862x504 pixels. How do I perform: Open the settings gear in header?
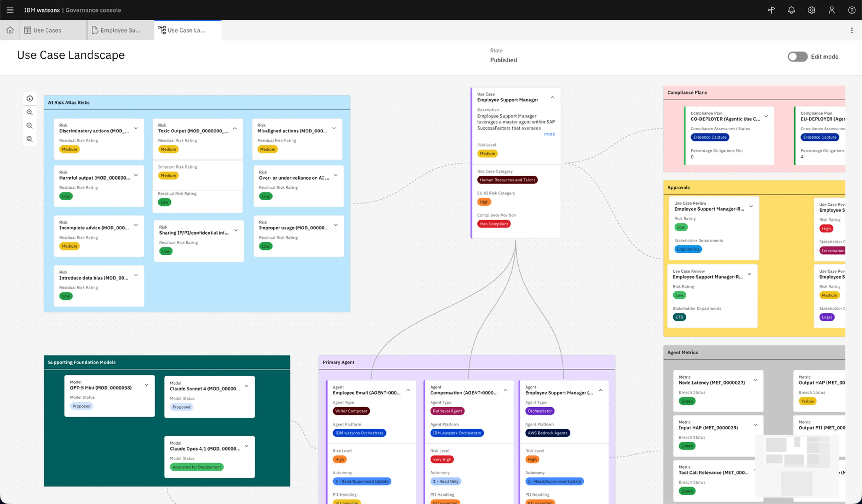point(811,10)
